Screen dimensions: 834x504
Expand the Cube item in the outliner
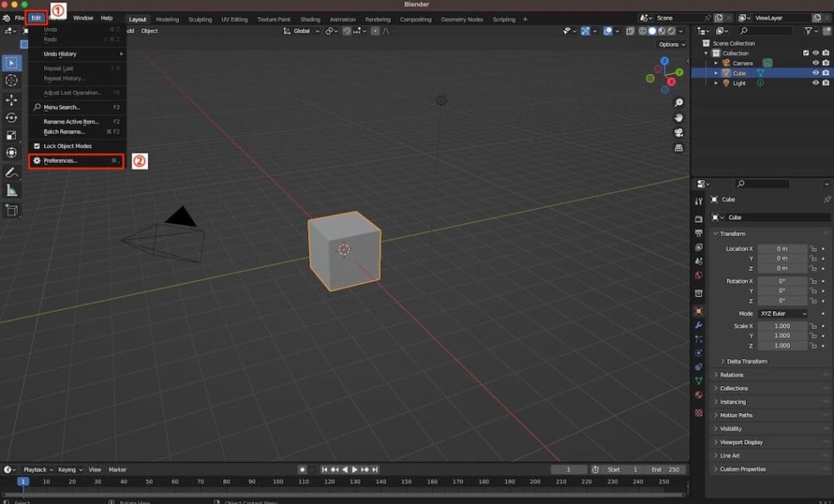click(716, 72)
